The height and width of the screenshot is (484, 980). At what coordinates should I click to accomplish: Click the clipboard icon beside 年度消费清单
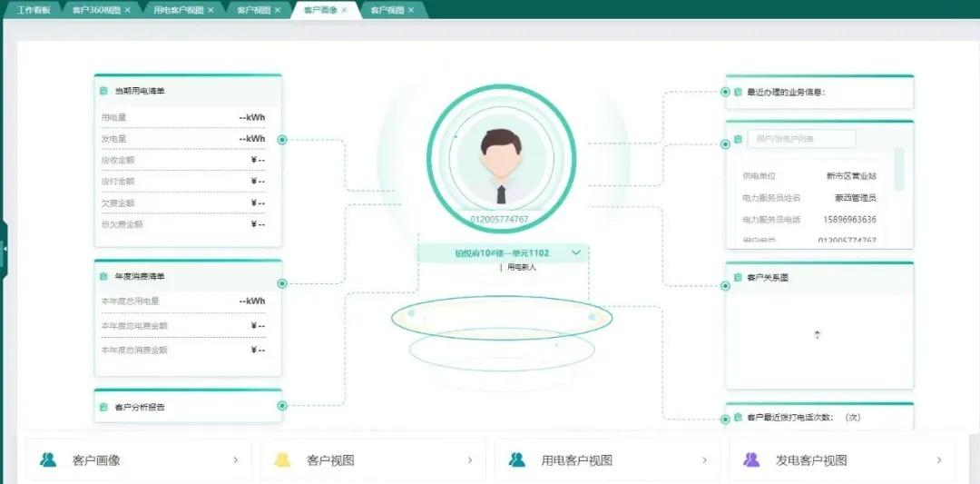coord(104,276)
